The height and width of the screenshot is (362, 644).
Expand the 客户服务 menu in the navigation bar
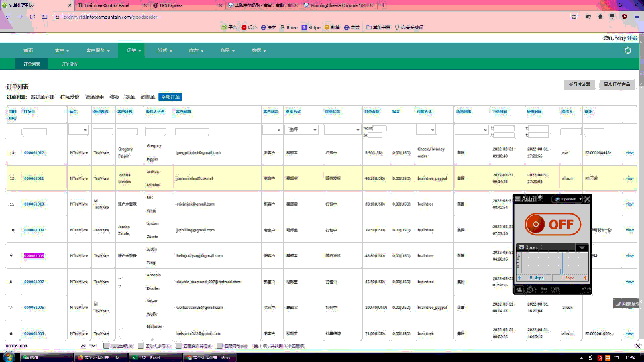pos(98,50)
